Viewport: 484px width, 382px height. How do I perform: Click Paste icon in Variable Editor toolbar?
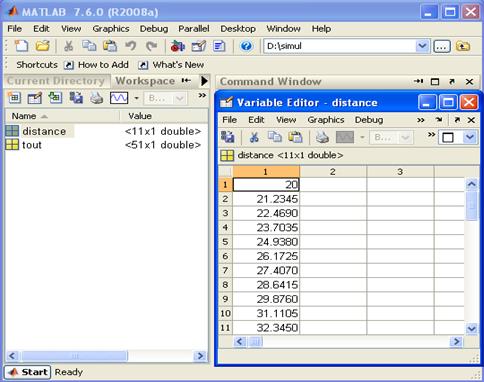pyautogui.click(x=295, y=137)
